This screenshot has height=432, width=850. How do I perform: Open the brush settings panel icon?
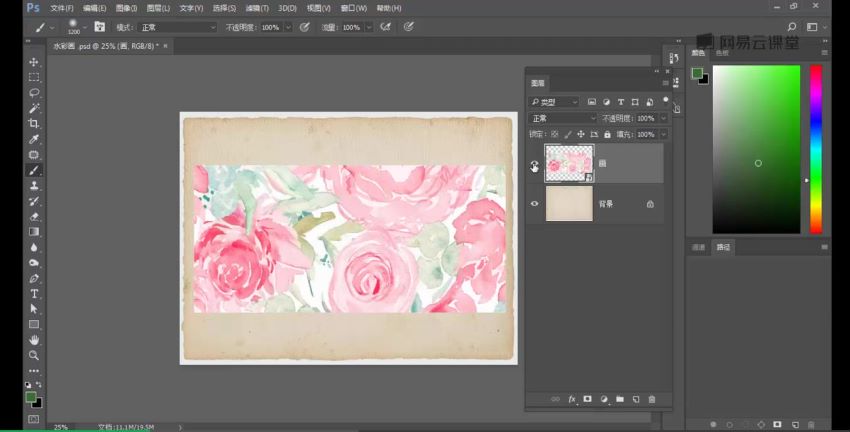[100, 27]
